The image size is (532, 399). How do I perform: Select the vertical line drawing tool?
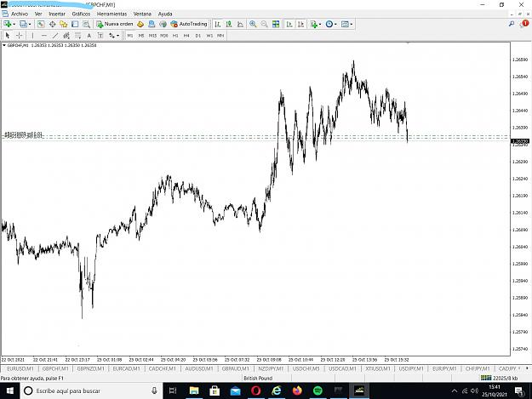tap(32, 35)
